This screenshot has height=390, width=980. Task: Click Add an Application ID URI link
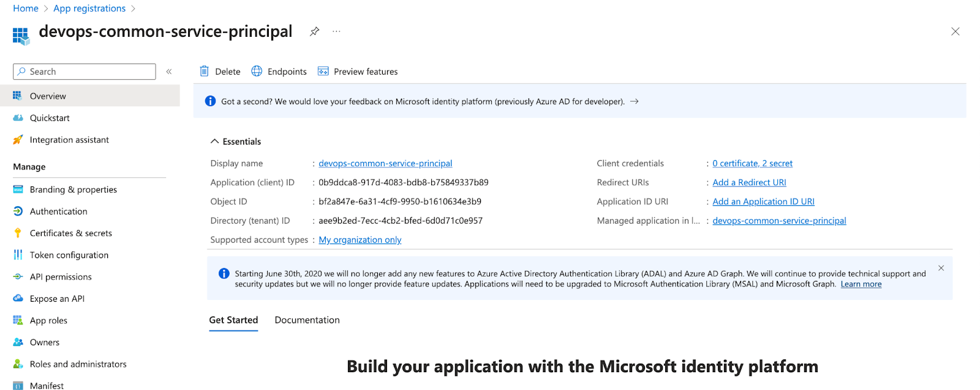[x=763, y=201]
